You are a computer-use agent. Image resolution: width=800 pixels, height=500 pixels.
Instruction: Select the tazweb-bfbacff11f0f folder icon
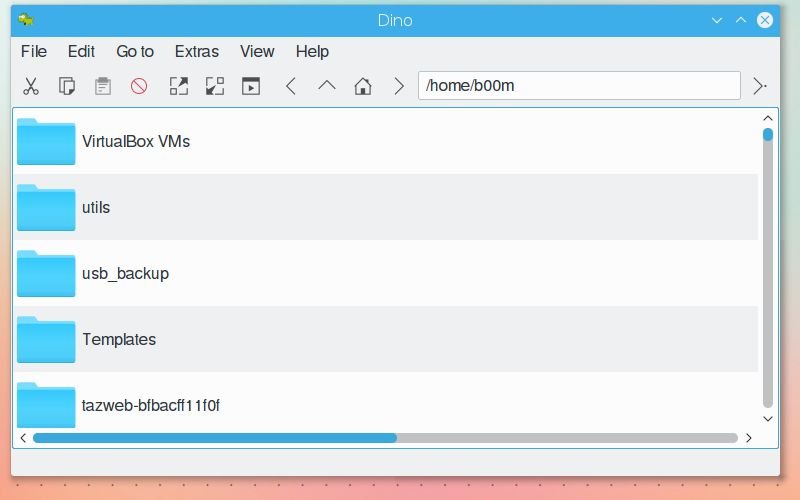(x=46, y=405)
